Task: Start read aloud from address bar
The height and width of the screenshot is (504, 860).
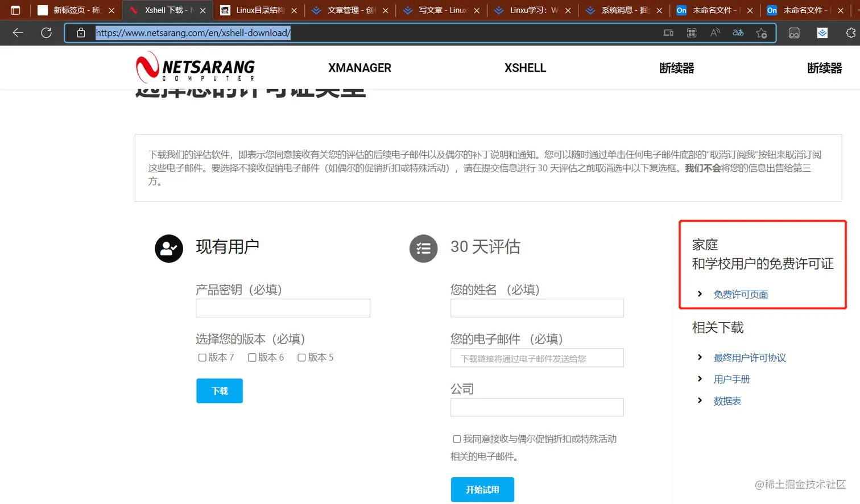Action: tap(715, 33)
